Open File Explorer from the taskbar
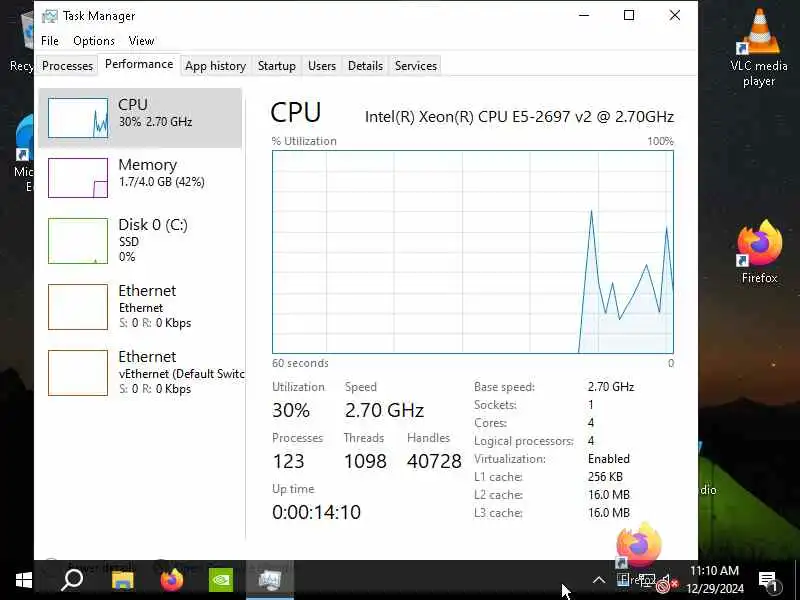 pyautogui.click(x=122, y=580)
